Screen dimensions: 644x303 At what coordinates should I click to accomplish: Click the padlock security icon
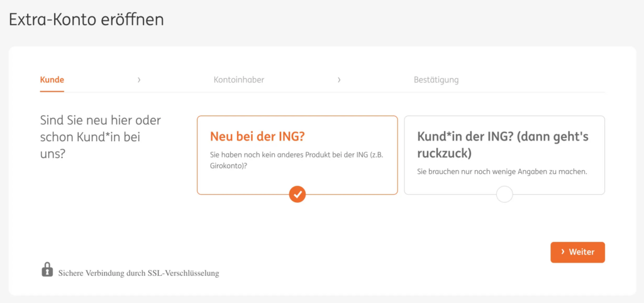point(47,270)
